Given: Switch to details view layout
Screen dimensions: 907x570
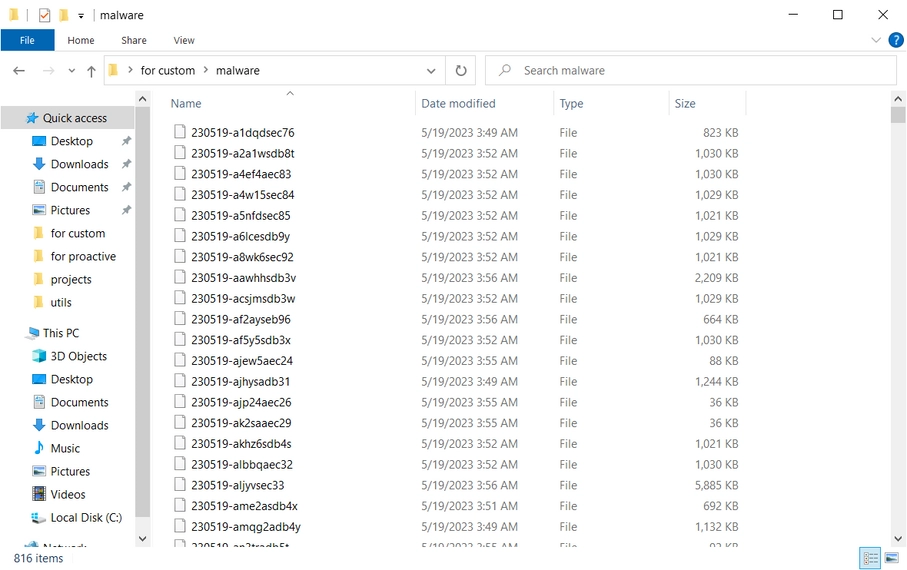Looking at the screenshot, I should pos(870,558).
